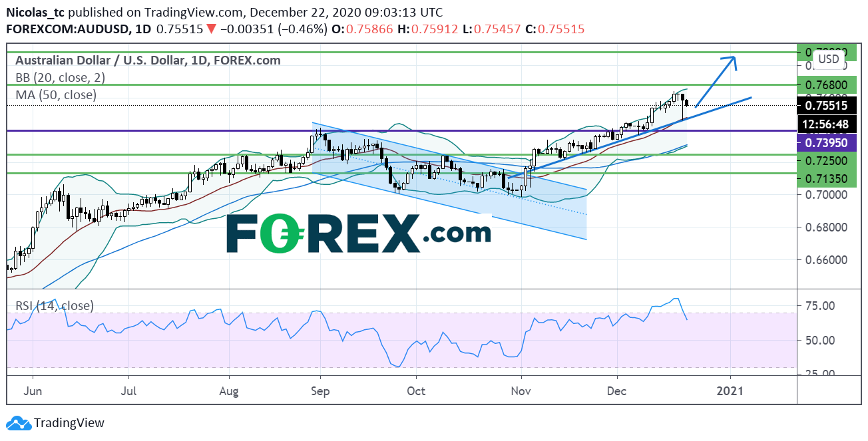Click the MA (50, close) indicator label
Screen dimensions: 868x441
56,94
